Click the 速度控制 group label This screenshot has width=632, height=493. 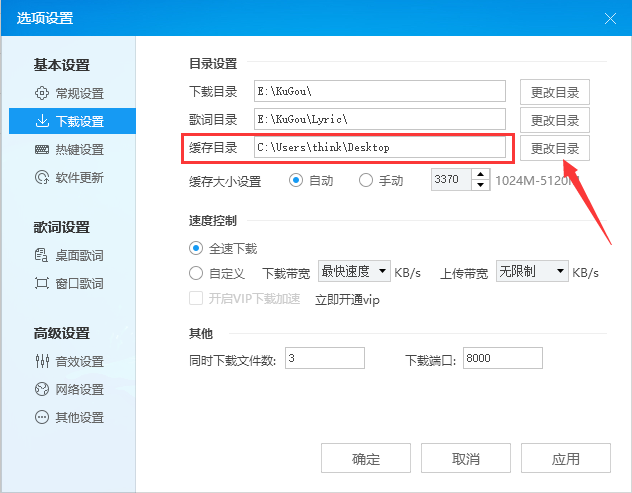[213, 220]
